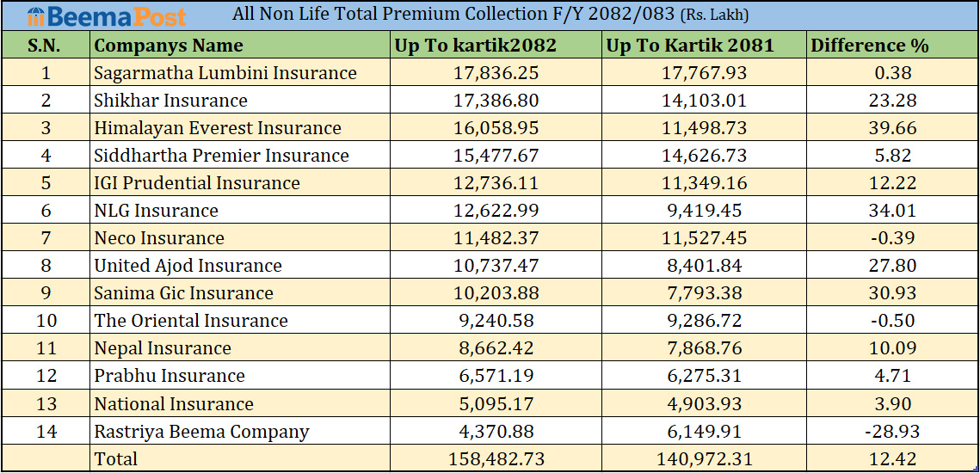Click the Up To Kartik 2081 header
Image resolution: width=980 pixels, height=473 pixels.
[x=690, y=46]
